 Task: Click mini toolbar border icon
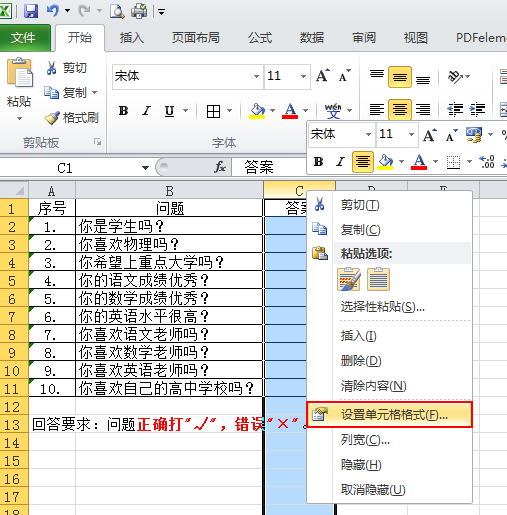point(454,162)
